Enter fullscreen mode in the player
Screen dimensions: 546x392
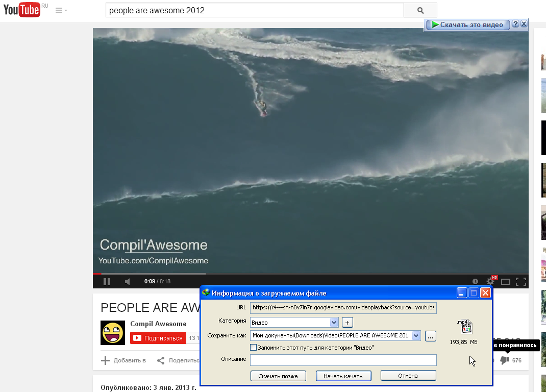[520, 281]
